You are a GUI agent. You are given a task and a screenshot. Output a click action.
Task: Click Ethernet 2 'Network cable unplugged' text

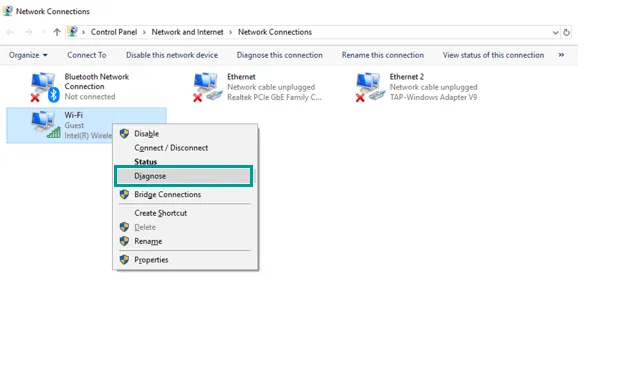433,87
